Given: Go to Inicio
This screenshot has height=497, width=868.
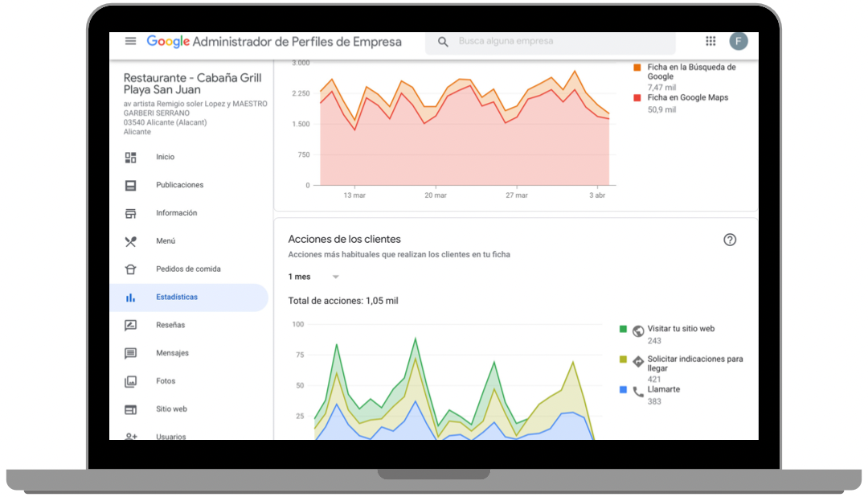Looking at the screenshot, I should point(165,157).
